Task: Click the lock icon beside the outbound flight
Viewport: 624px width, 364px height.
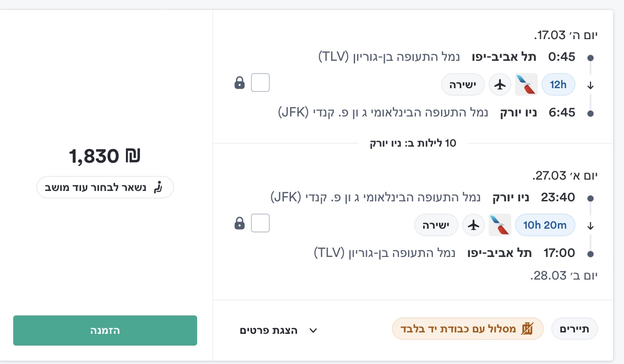Action: (240, 83)
